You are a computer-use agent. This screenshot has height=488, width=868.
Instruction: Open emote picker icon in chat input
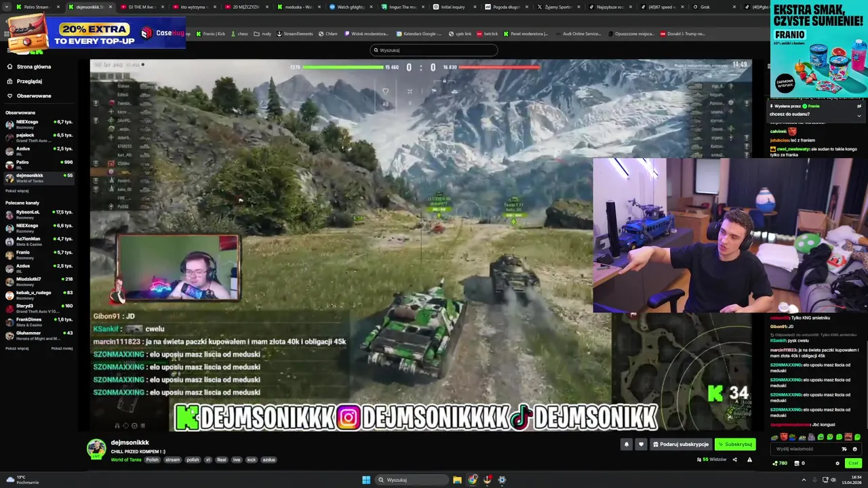click(x=854, y=449)
